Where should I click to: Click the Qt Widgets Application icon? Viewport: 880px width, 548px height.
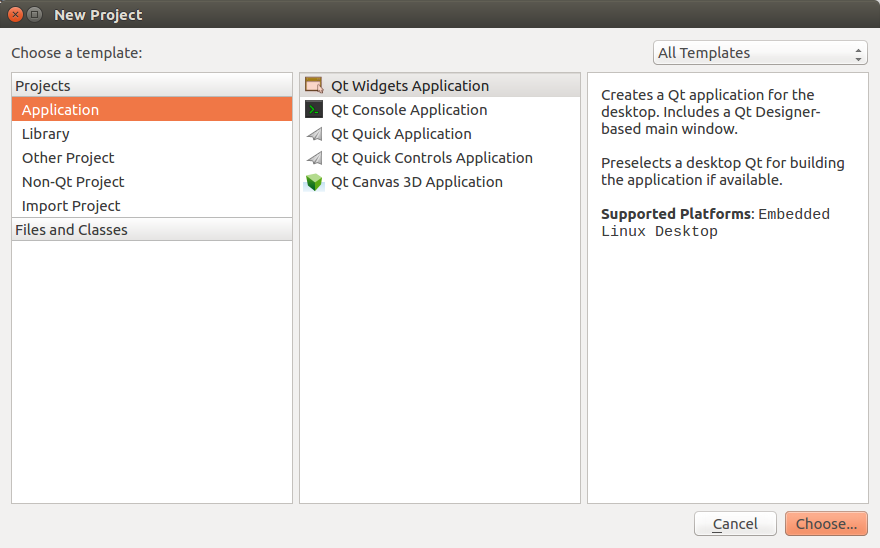point(314,86)
